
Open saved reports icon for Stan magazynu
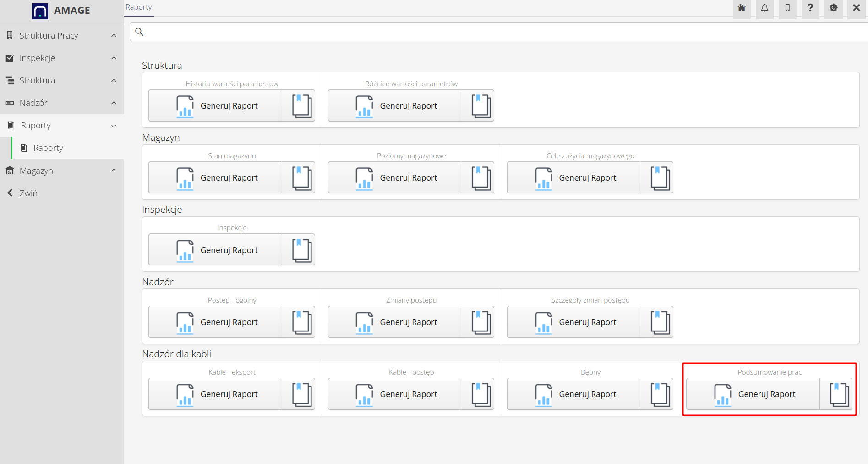click(301, 178)
